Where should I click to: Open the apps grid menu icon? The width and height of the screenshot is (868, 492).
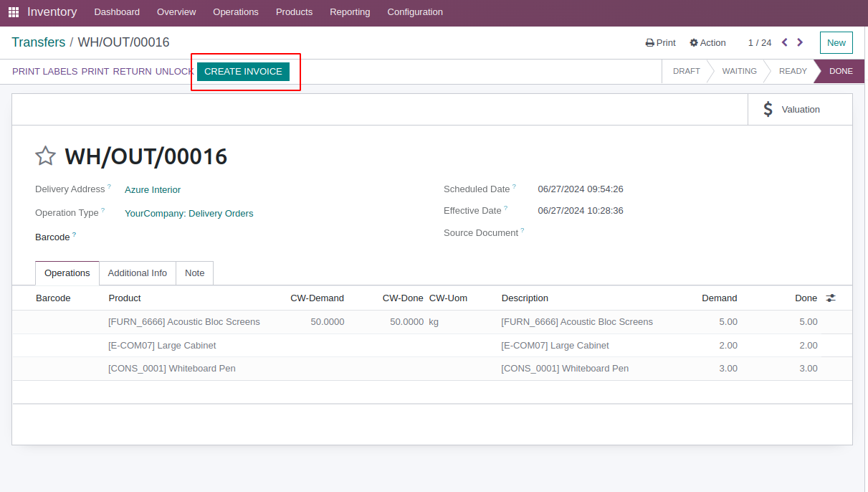pyautogui.click(x=14, y=12)
